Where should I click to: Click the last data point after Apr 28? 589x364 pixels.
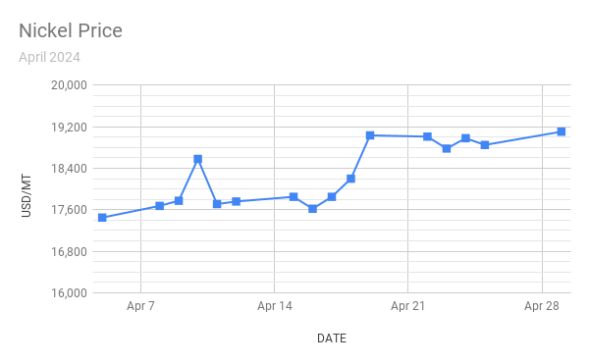[x=562, y=131]
